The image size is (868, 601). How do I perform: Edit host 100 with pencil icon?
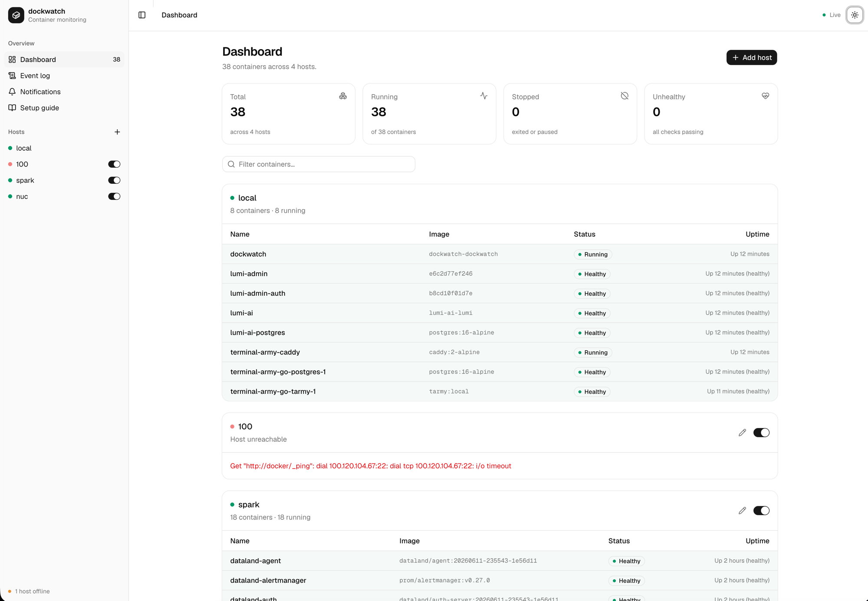(x=742, y=433)
